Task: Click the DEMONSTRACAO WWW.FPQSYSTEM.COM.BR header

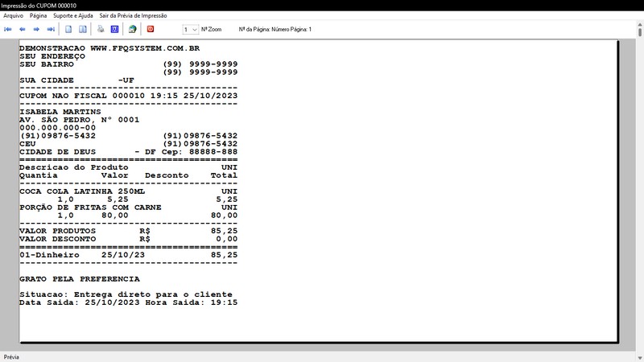Action: coord(109,48)
